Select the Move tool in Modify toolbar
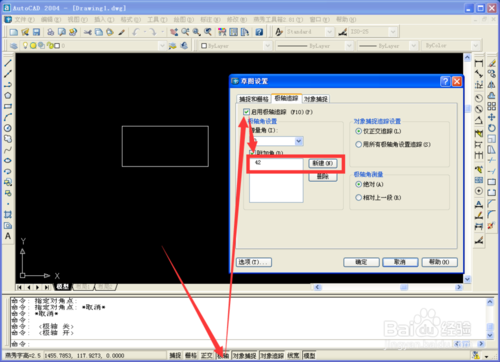 [x=491, y=117]
